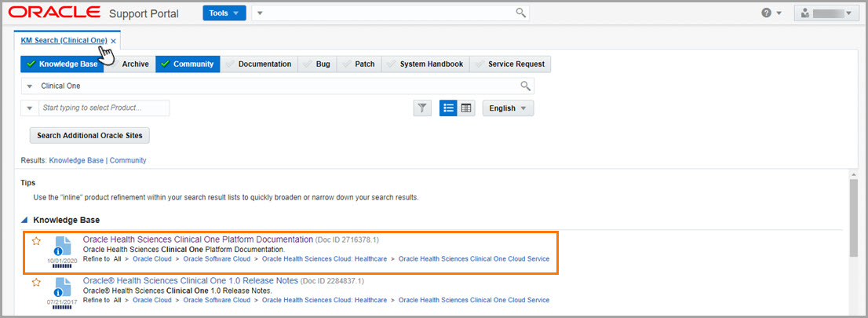The width and height of the screenshot is (868, 318).
Task: Refine Release Notes result to Oracle Cloud
Action: [x=151, y=300]
